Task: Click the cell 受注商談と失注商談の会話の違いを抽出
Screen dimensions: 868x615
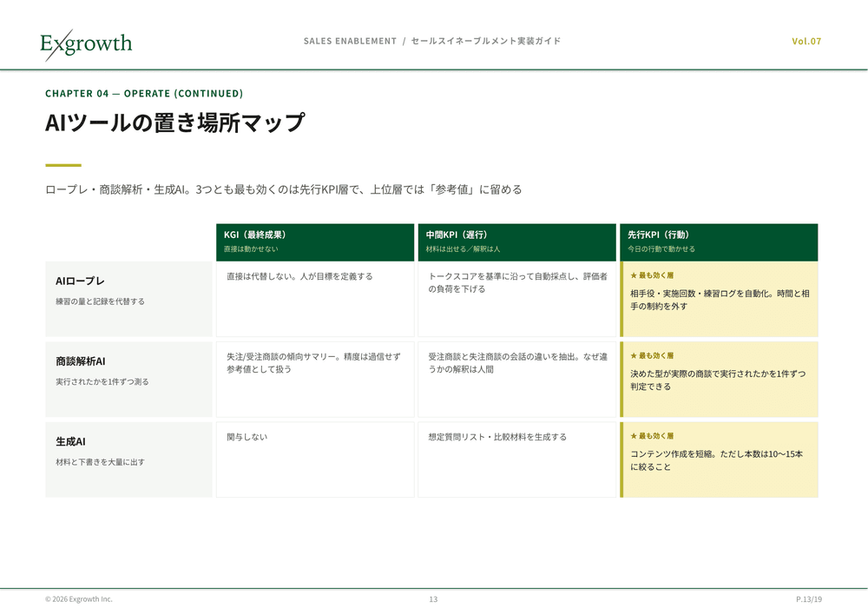Action: [517, 380]
